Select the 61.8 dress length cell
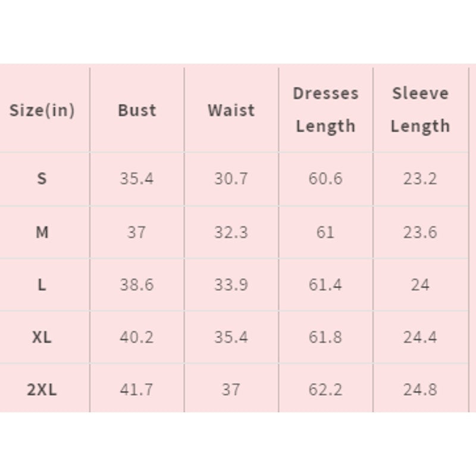This screenshot has width=476, height=476. (x=325, y=337)
